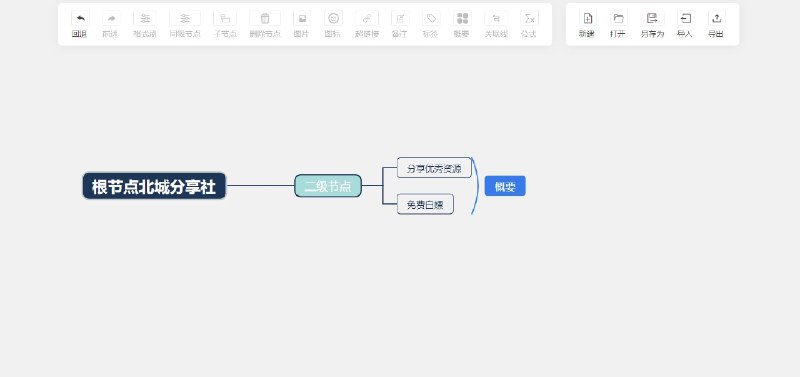This screenshot has width=800, height=377.
Task: Import a file via 导入 icon
Action: (x=686, y=18)
